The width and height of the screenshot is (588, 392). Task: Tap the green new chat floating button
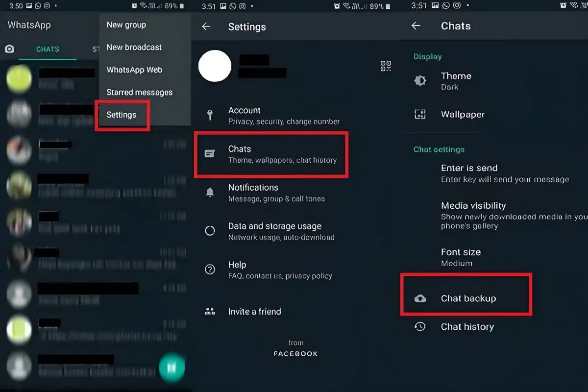172,367
